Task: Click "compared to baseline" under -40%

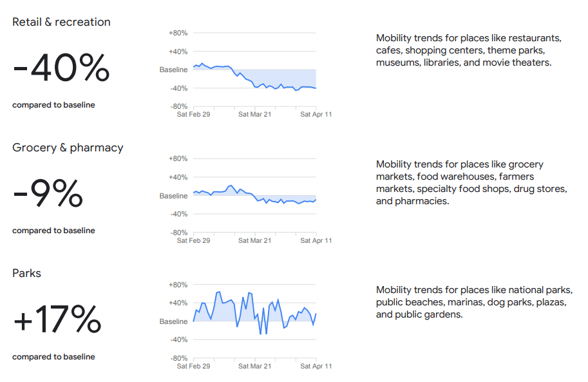Action: (x=53, y=105)
